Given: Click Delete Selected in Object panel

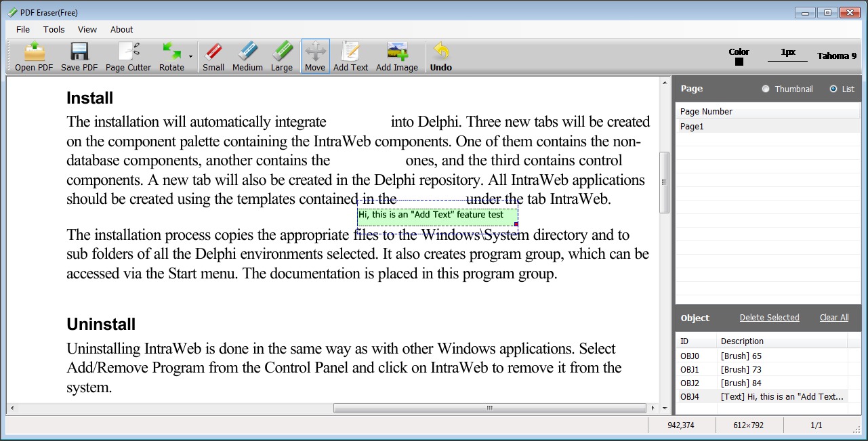Looking at the screenshot, I should pyautogui.click(x=769, y=317).
